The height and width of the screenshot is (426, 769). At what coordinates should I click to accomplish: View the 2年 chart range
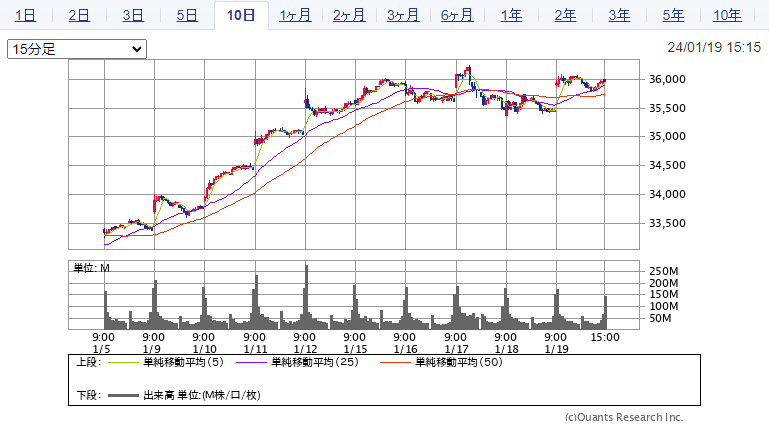[565, 15]
